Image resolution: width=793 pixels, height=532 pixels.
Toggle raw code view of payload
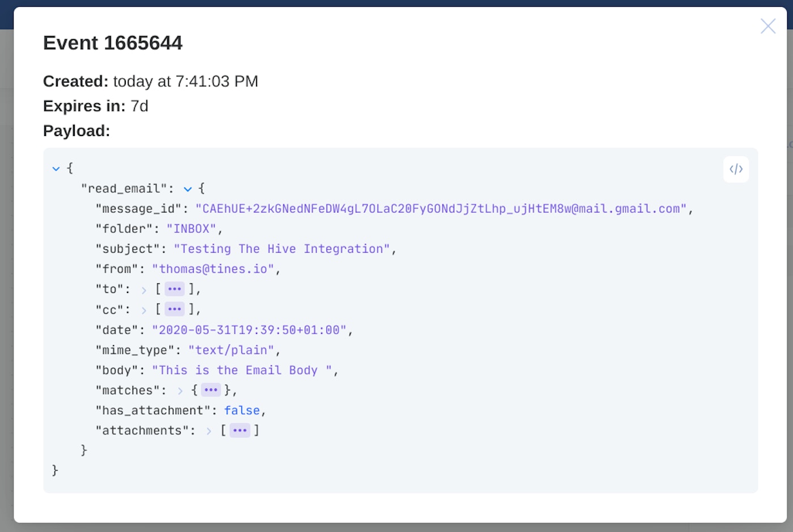point(736,169)
